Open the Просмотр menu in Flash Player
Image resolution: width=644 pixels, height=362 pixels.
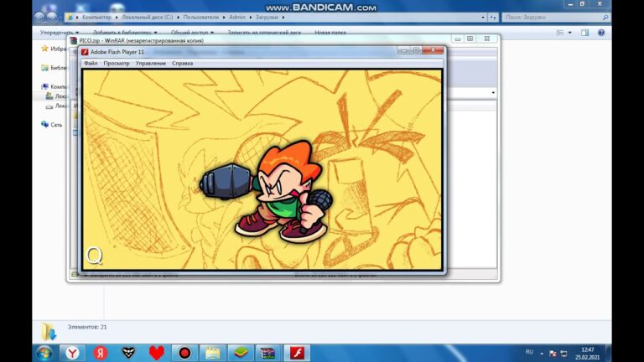tap(117, 63)
